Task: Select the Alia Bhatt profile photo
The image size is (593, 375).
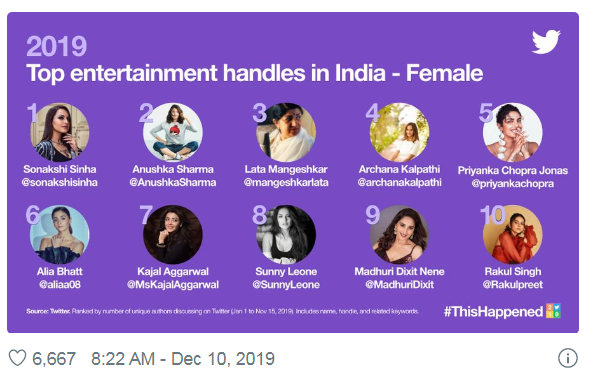Action: click(x=60, y=234)
